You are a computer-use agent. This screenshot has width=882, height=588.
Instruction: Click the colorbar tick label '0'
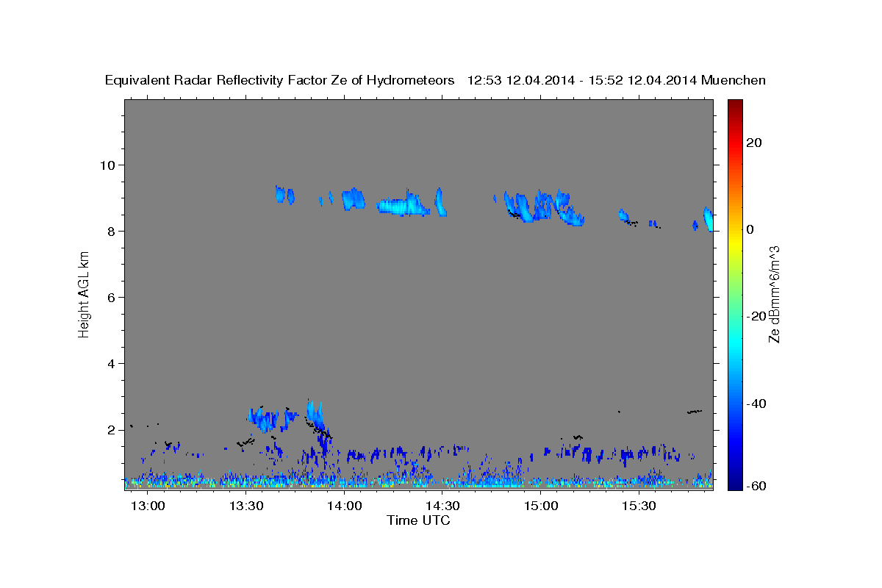click(750, 229)
